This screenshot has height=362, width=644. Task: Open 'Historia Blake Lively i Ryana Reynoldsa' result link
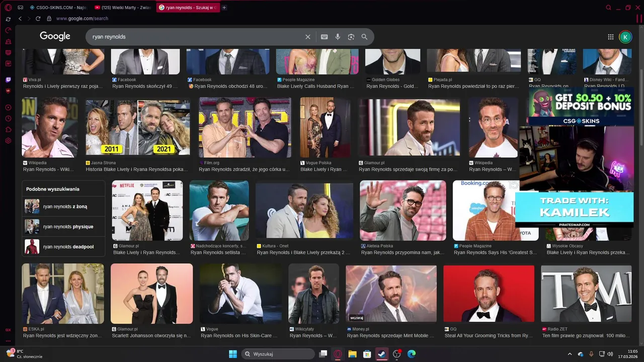pos(137,169)
